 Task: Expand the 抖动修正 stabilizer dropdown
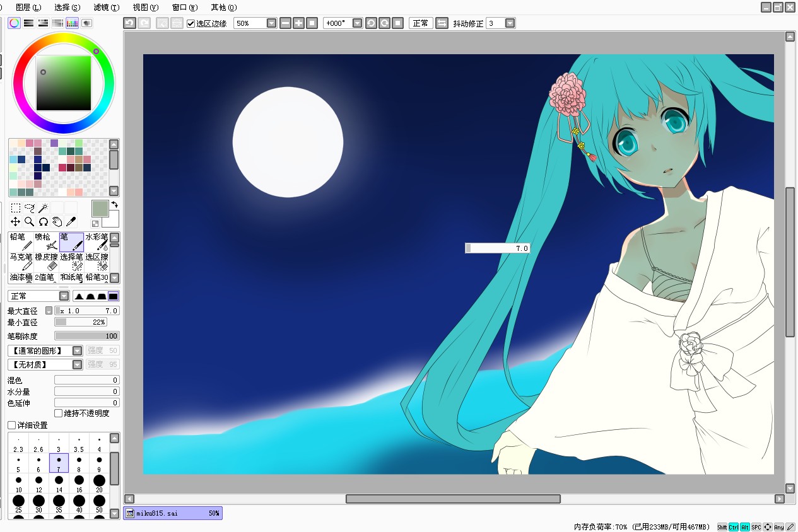[x=510, y=23]
